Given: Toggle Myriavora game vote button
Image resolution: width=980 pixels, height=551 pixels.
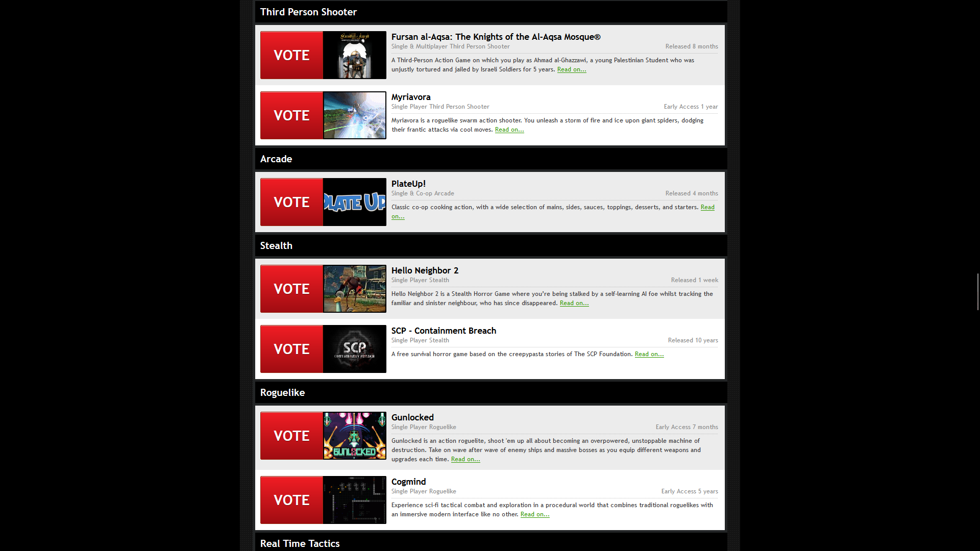Looking at the screenshot, I should click(x=291, y=115).
